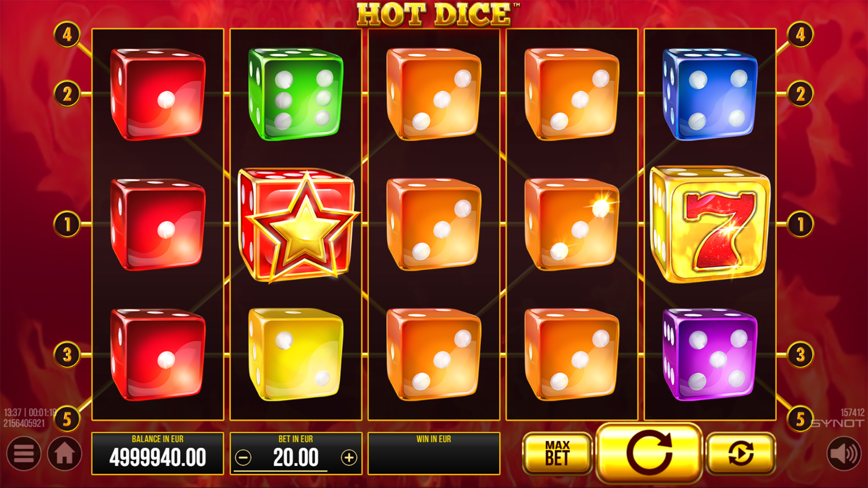
Task: Mute the game sound
Action: tap(844, 453)
